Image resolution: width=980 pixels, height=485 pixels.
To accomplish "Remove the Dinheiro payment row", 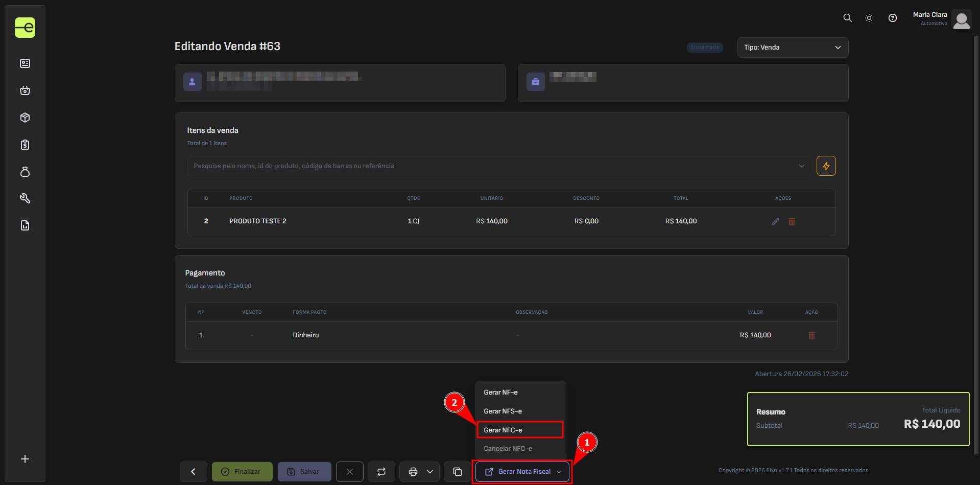I will pyautogui.click(x=811, y=335).
